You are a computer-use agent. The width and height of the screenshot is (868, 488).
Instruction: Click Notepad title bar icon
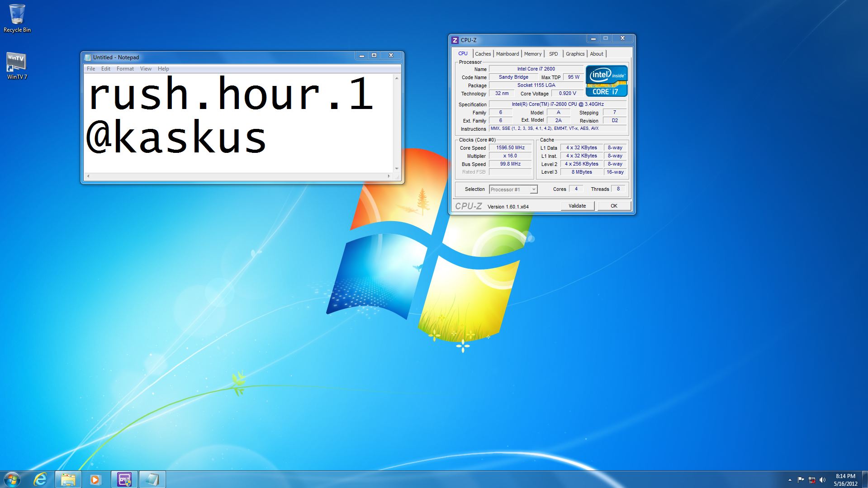[x=88, y=57]
